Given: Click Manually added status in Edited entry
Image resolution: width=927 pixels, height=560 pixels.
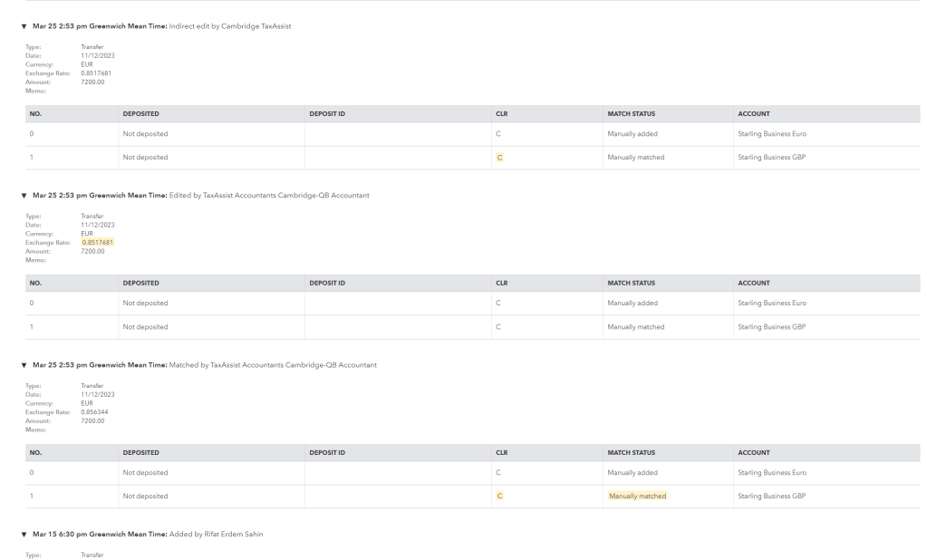Looking at the screenshot, I should [x=632, y=303].
